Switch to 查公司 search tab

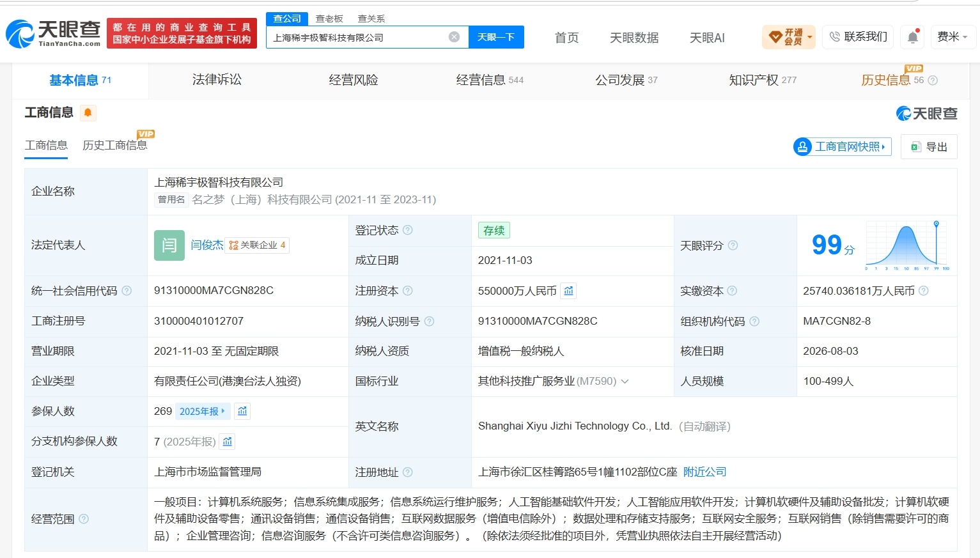point(287,19)
